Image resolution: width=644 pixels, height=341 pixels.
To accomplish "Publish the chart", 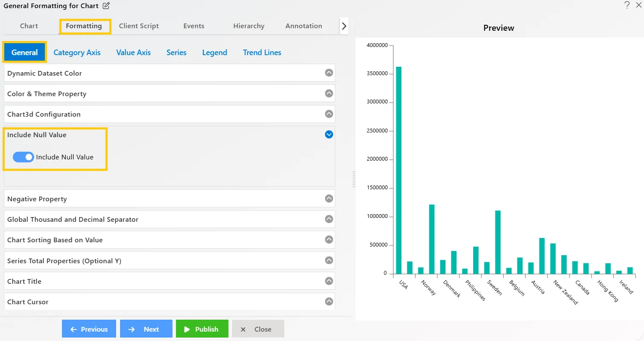I will [202, 329].
